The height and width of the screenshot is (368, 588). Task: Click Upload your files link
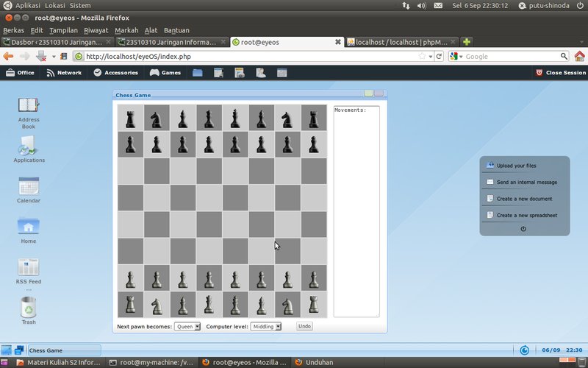tap(517, 166)
